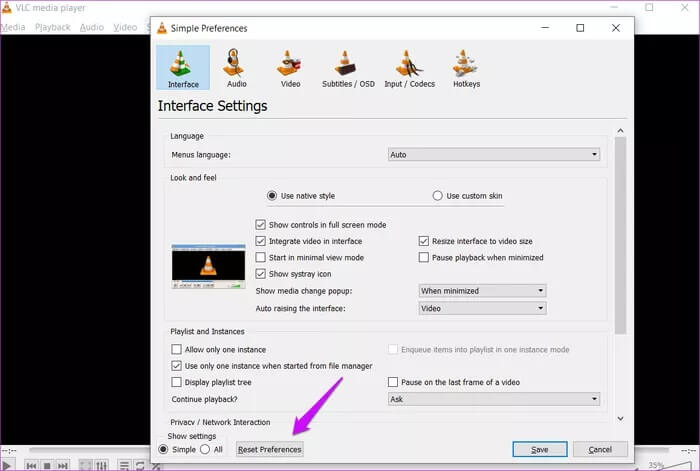Click the Playlist and Instances group label

[x=207, y=331]
